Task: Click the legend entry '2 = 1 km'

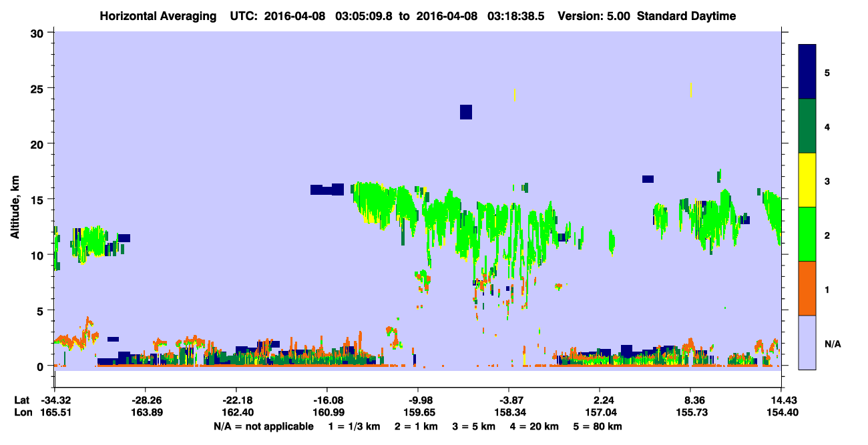Action: coord(415,426)
